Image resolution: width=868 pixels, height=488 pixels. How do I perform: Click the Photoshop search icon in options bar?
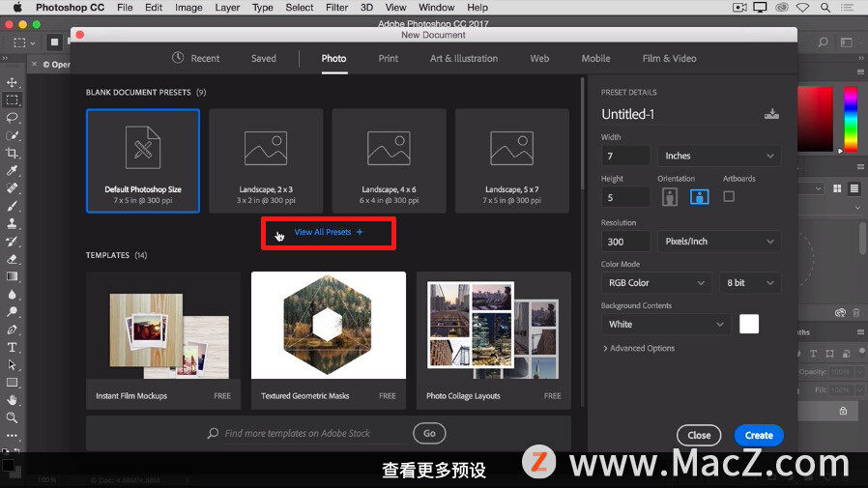pos(824,43)
